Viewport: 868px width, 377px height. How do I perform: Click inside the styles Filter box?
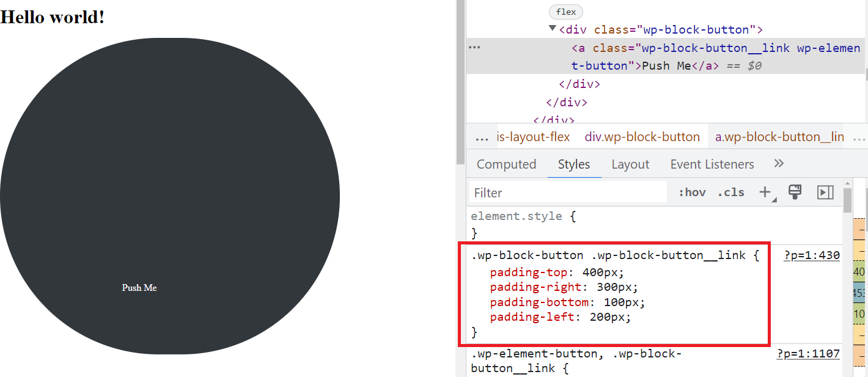pos(567,192)
